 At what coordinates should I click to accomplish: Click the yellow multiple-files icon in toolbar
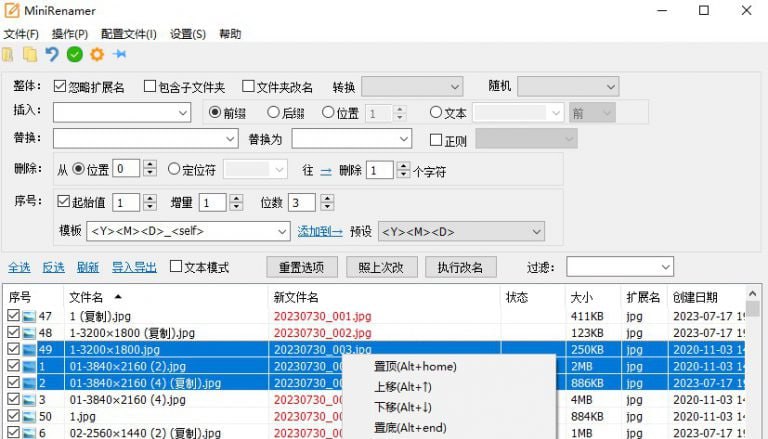(x=30, y=54)
